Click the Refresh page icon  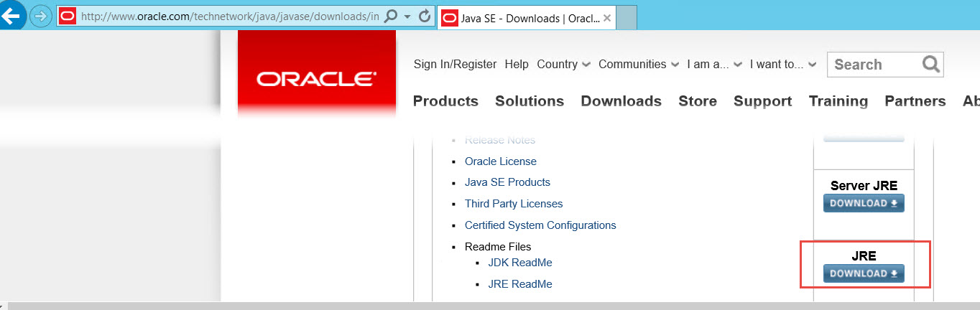(425, 16)
